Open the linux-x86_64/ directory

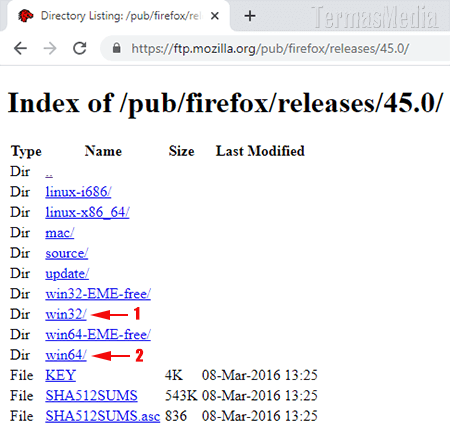(x=87, y=212)
